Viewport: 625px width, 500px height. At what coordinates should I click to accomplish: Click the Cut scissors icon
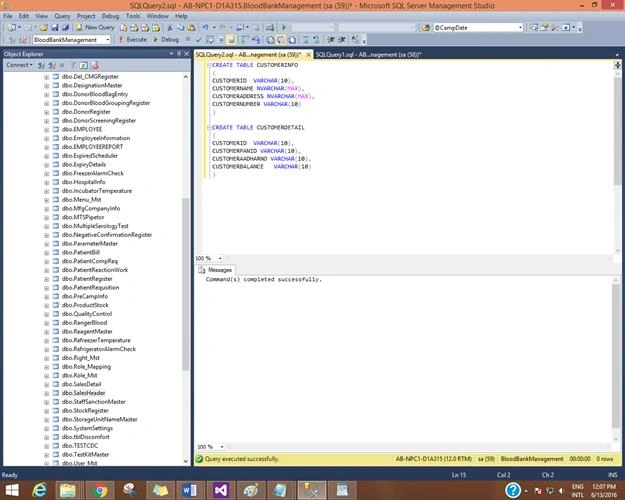[x=170, y=28]
